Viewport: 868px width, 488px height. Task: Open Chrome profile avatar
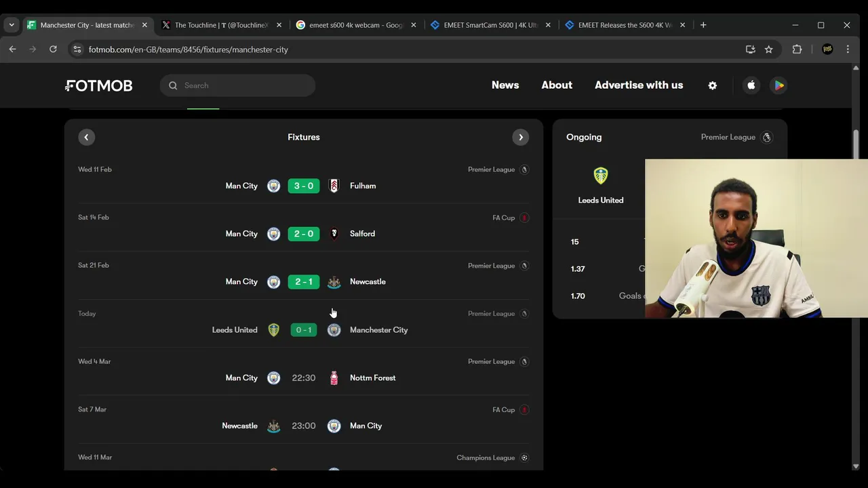[827, 49]
